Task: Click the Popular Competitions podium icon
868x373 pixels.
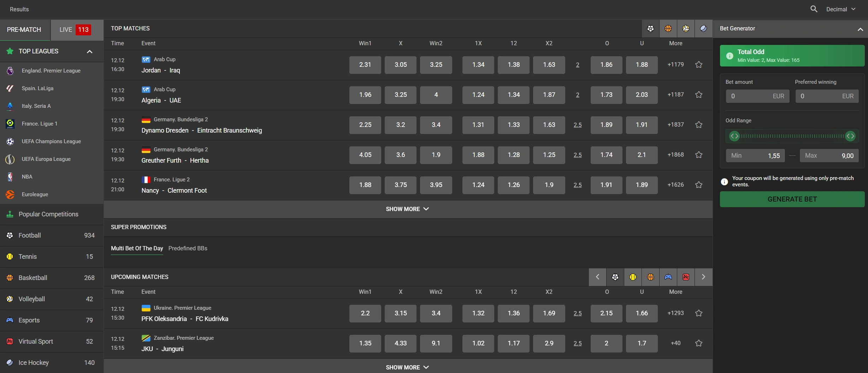Action: (10, 214)
